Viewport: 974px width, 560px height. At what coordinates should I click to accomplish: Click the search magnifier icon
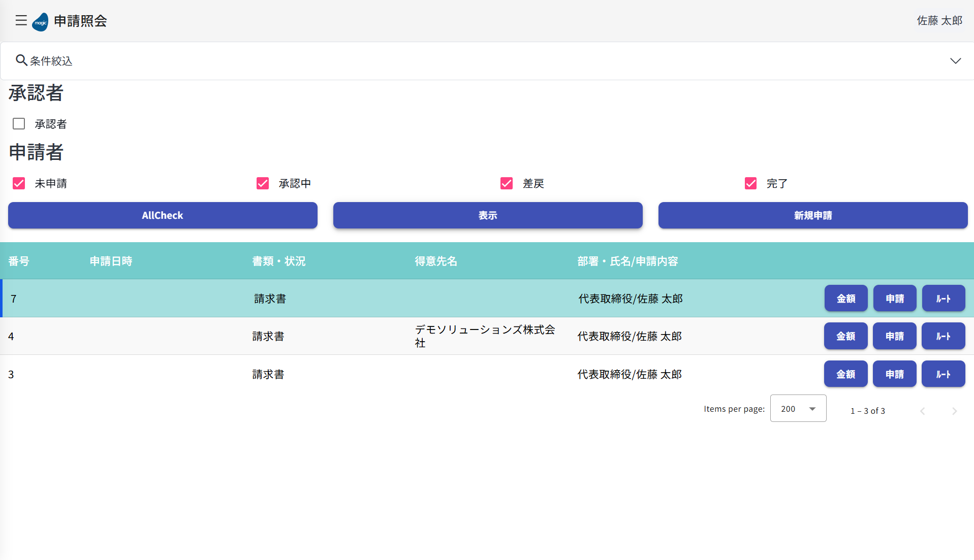pos(21,60)
